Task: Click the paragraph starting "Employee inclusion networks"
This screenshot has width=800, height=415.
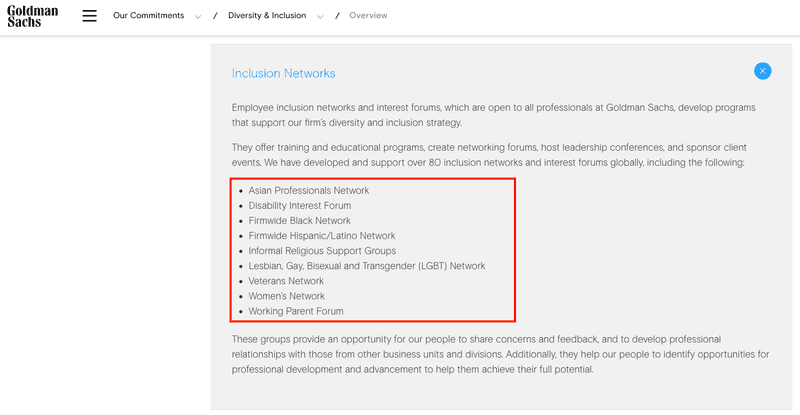Action: click(x=493, y=115)
